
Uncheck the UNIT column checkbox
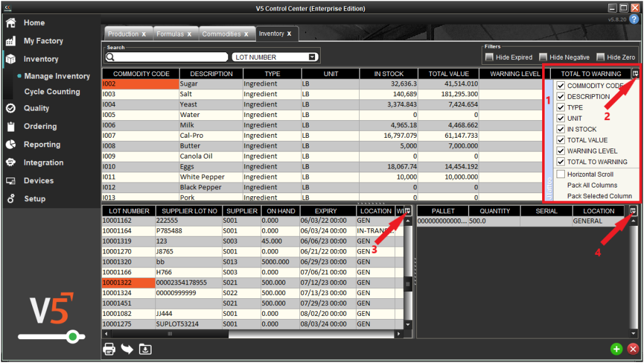pos(560,118)
